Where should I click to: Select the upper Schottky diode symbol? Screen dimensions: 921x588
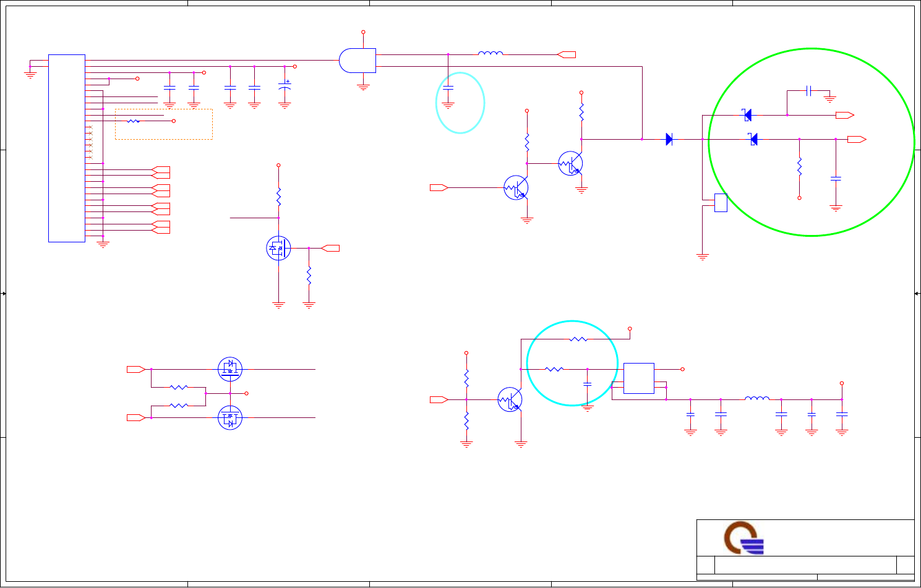tap(747, 115)
